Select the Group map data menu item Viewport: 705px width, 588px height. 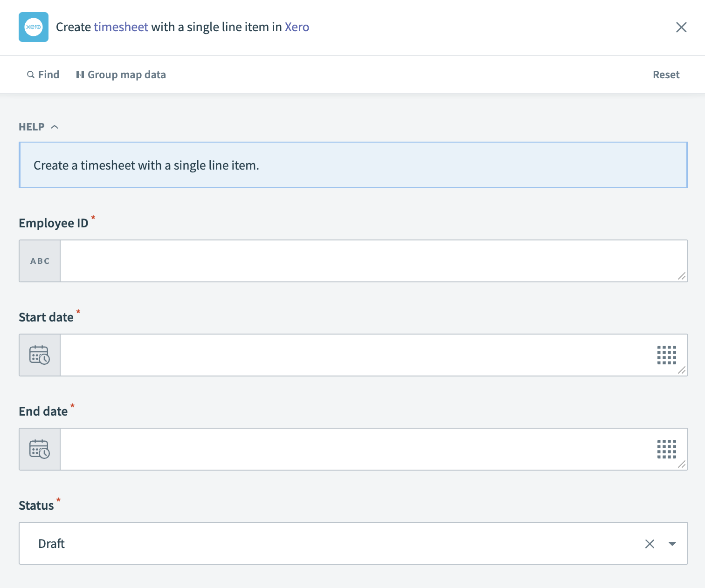126,75
